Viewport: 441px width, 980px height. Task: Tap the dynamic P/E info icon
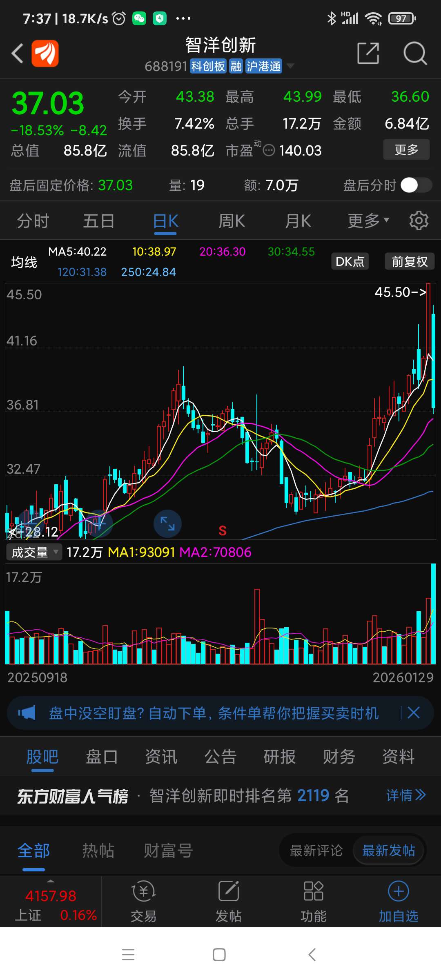pos(269,151)
